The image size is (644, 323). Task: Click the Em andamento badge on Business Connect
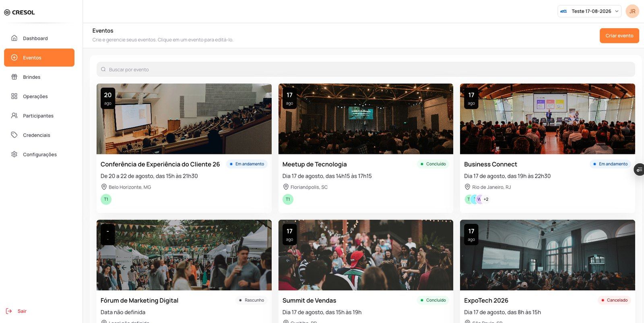coord(610,164)
